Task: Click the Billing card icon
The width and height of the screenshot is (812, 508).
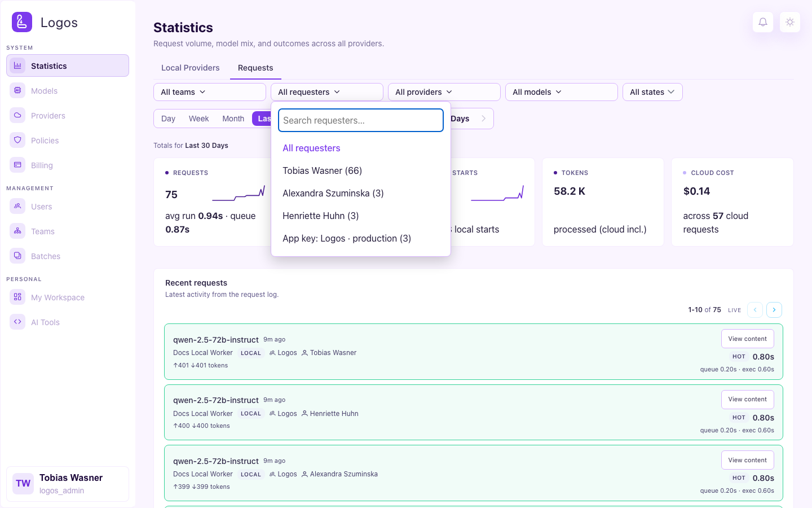Action: coord(17,165)
